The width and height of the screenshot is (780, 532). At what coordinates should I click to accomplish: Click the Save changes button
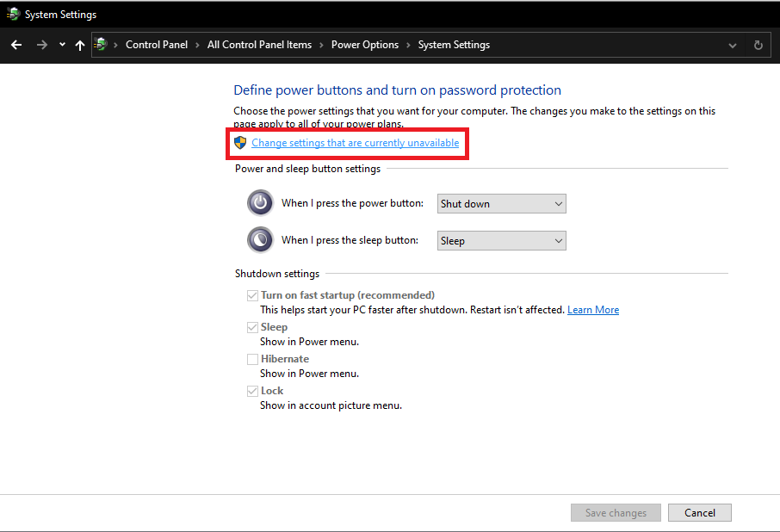point(616,512)
